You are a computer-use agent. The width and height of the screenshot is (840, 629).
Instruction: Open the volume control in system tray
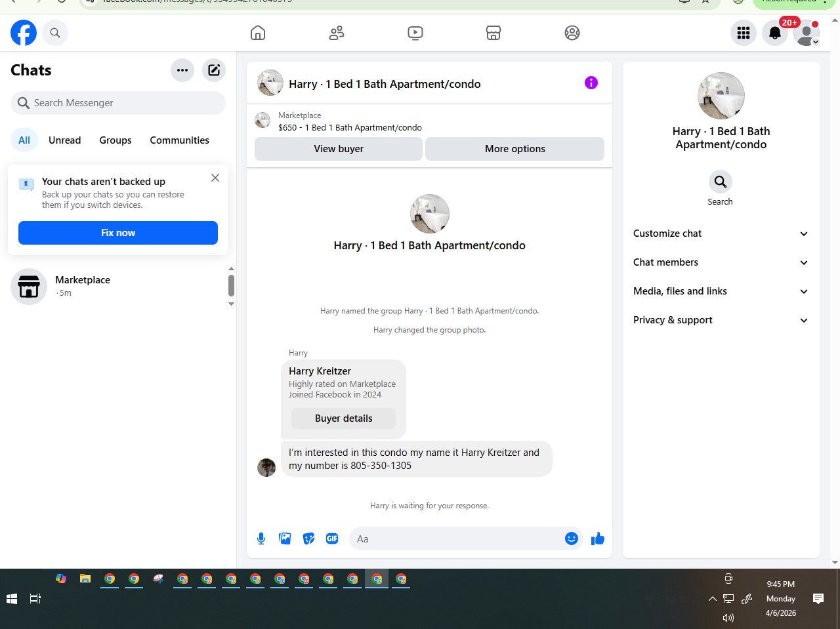click(x=728, y=618)
